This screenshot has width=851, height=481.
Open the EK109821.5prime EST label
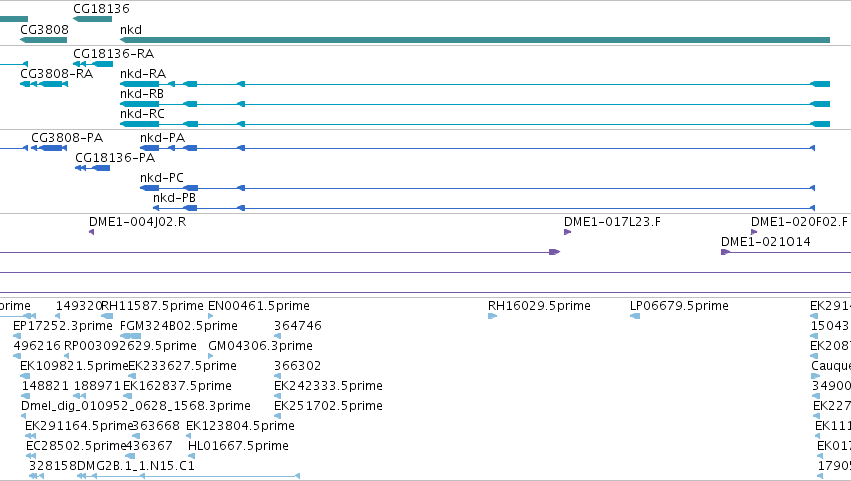pyautogui.click(x=74, y=366)
